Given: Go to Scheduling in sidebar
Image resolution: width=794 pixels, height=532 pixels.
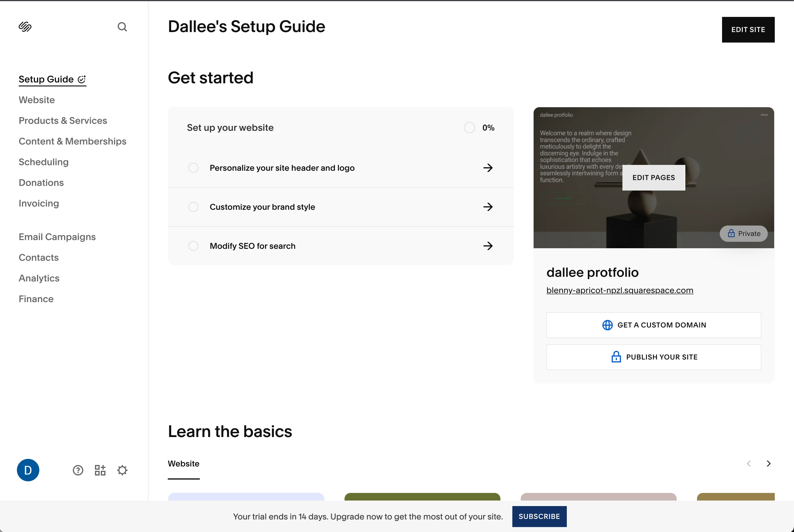Looking at the screenshot, I should click(43, 162).
